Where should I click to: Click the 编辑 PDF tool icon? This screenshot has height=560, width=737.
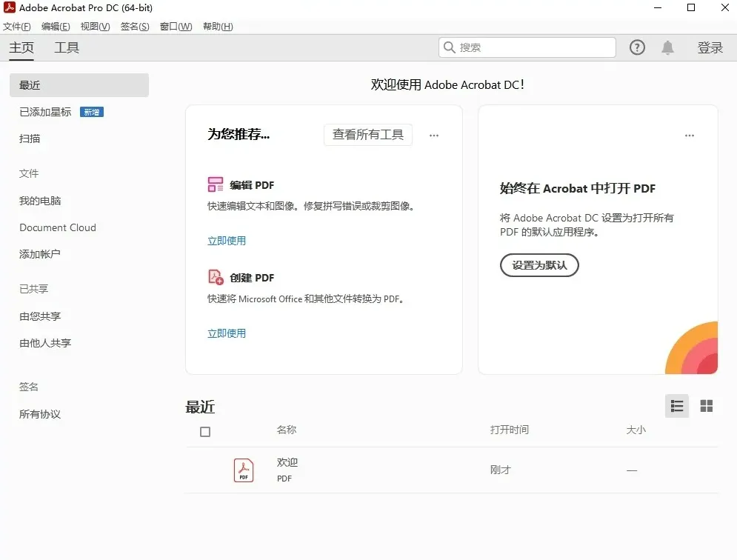click(216, 184)
